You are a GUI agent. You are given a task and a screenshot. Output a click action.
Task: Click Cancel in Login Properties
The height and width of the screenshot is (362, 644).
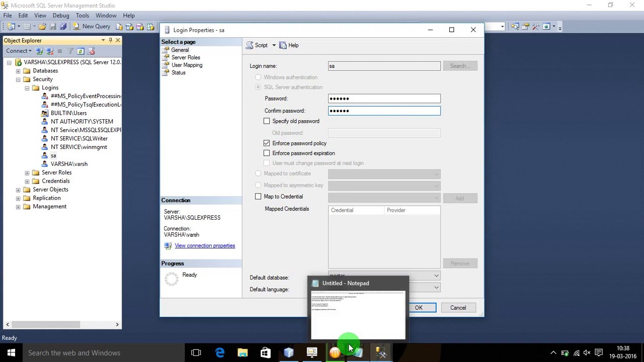(x=458, y=308)
